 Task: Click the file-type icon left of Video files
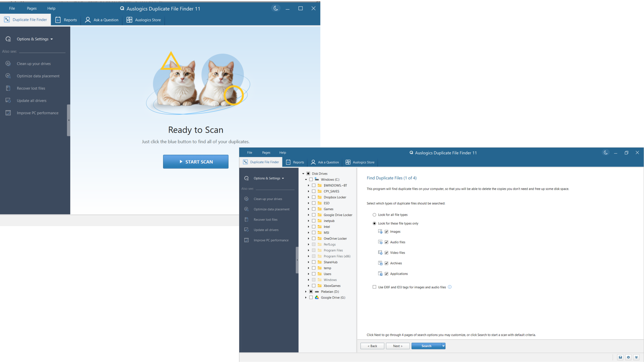tap(380, 253)
